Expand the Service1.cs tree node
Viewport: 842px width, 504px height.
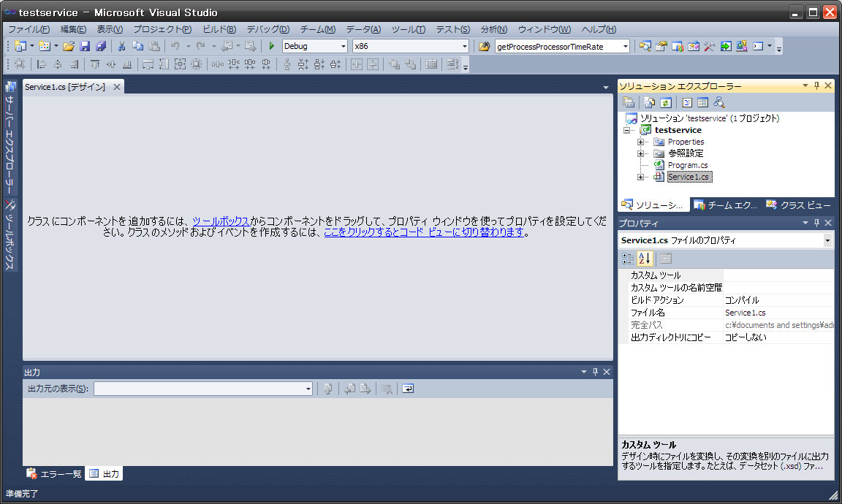pos(640,177)
